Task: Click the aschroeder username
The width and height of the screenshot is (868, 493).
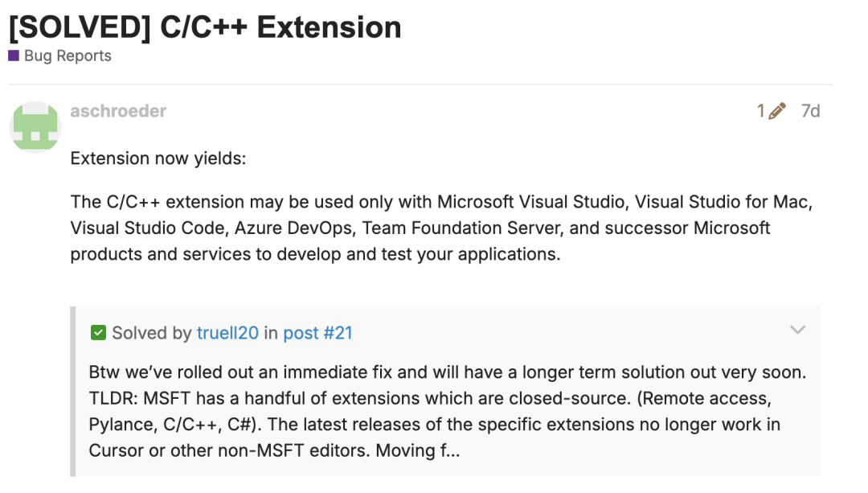Action: (x=118, y=111)
